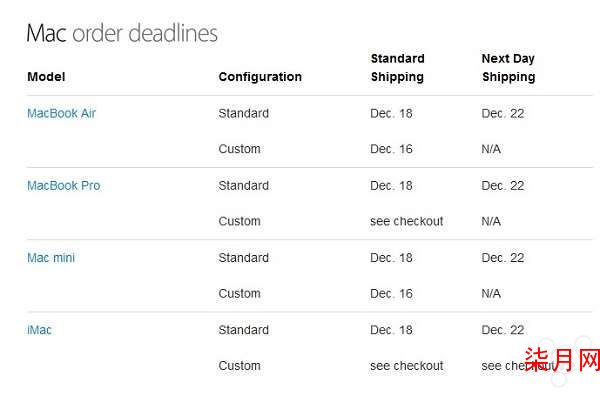Select iMac standard Dec. 22 cell
This screenshot has width=600, height=396.
click(x=503, y=330)
